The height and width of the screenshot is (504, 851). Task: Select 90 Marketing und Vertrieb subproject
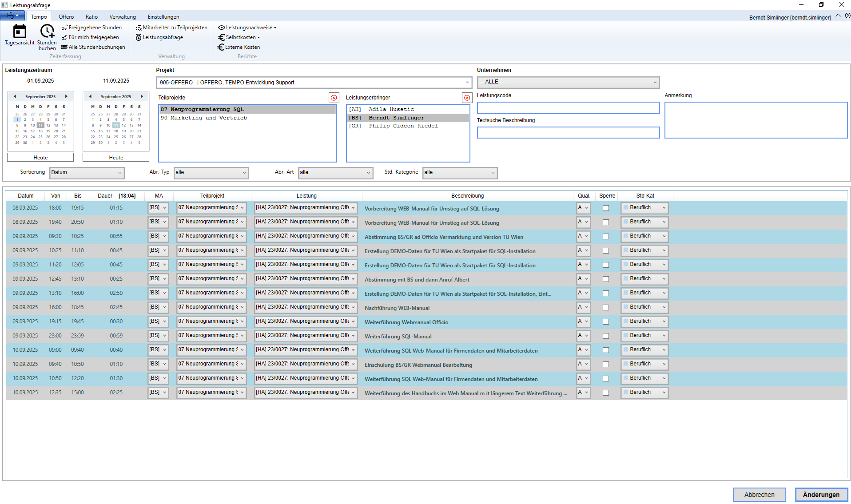click(x=247, y=118)
